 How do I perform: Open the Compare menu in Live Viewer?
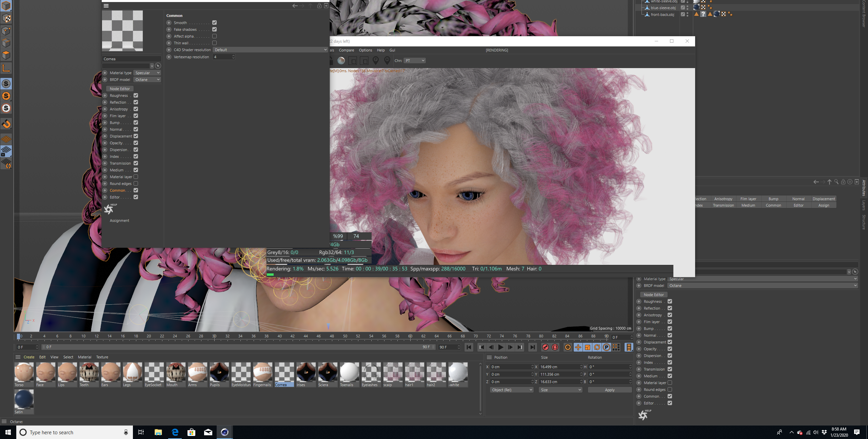[346, 50]
